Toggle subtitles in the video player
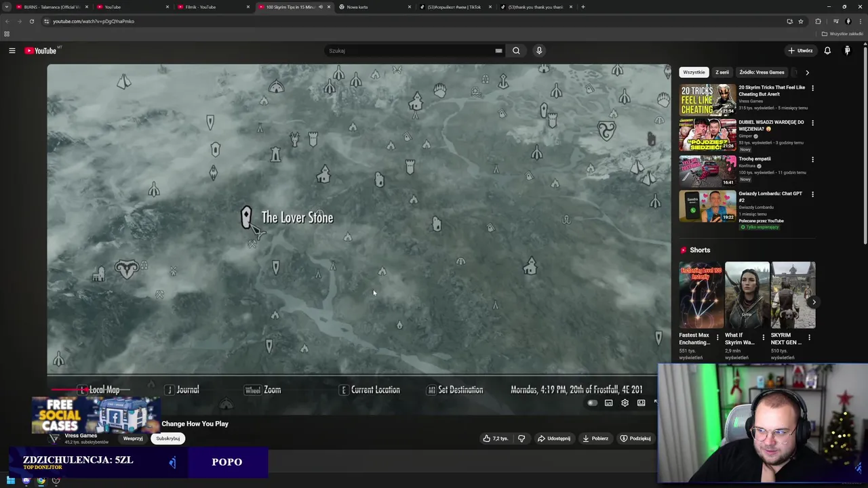Screen dimensions: 868x488 [x=608, y=403]
